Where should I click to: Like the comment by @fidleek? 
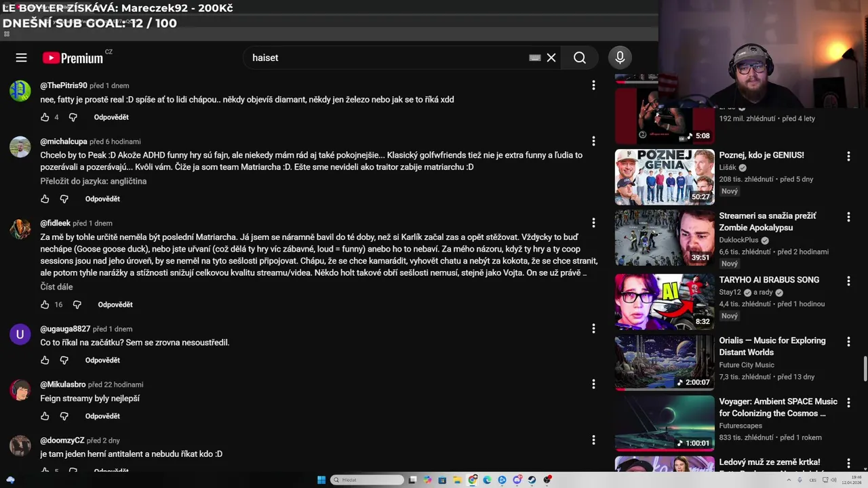tap(45, 305)
